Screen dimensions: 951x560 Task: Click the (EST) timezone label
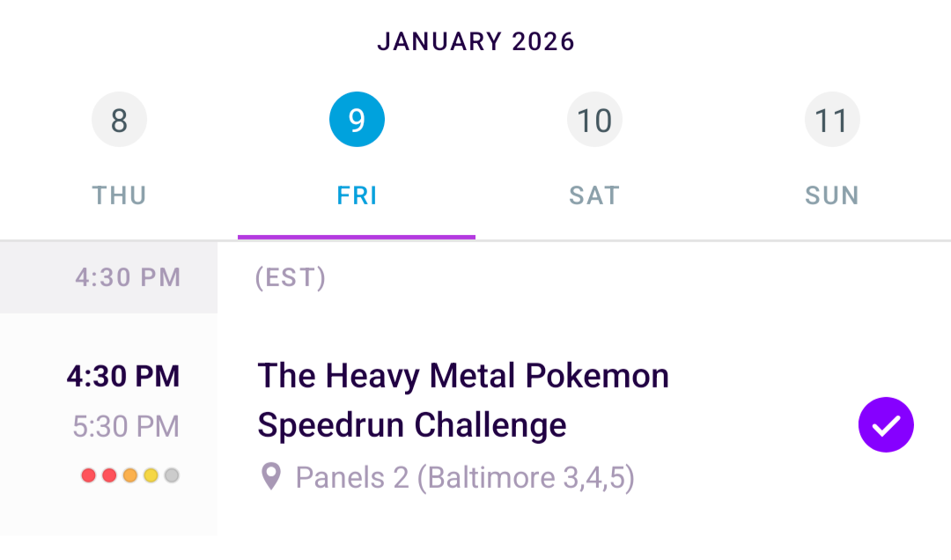[291, 278]
